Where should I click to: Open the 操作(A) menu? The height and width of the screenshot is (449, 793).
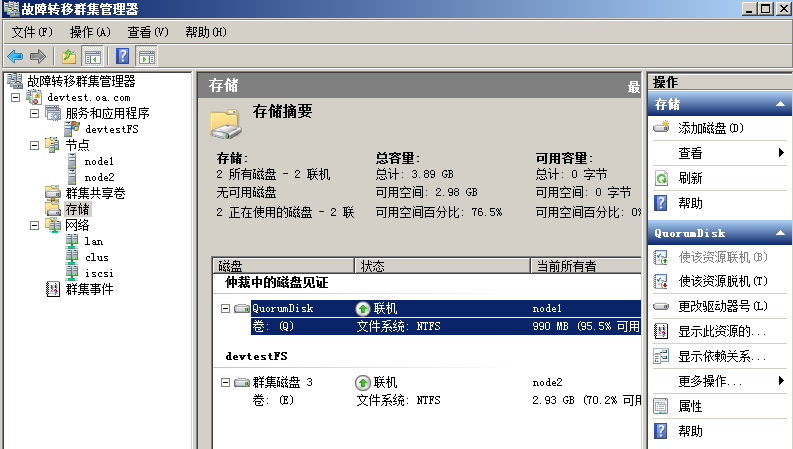(90, 32)
